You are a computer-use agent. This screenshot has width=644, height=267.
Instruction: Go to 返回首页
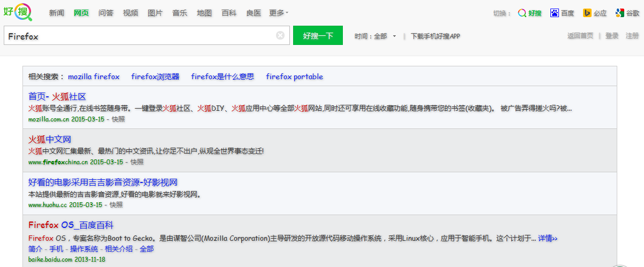pyautogui.click(x=580, y=36)
